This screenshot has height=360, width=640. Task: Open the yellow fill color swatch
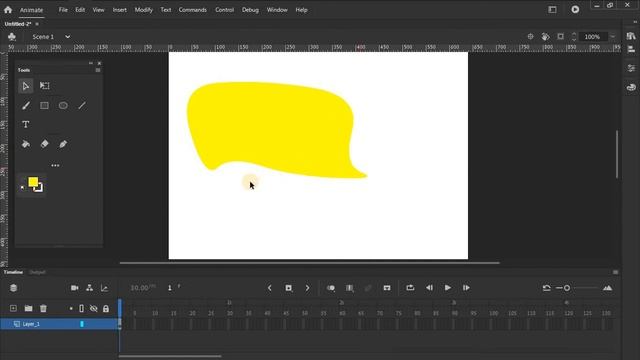click(x=33, y=182)
